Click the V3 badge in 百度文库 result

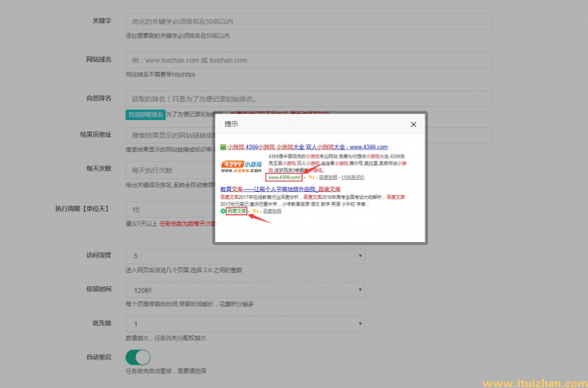pos(255,211)
